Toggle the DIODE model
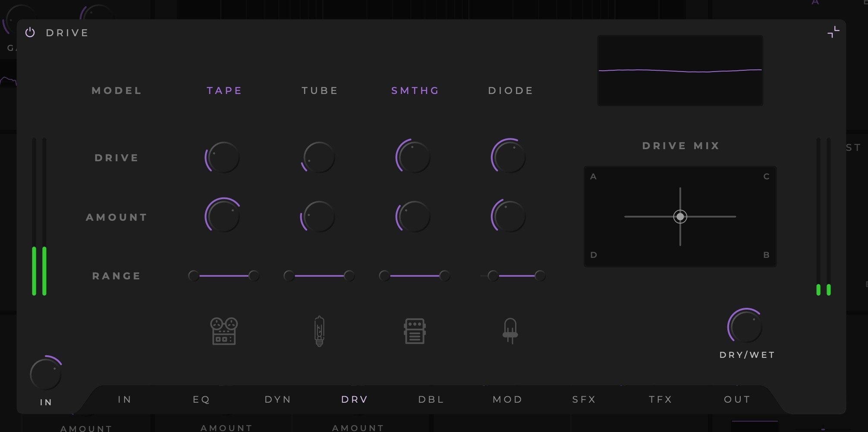 tap(510, 91)
